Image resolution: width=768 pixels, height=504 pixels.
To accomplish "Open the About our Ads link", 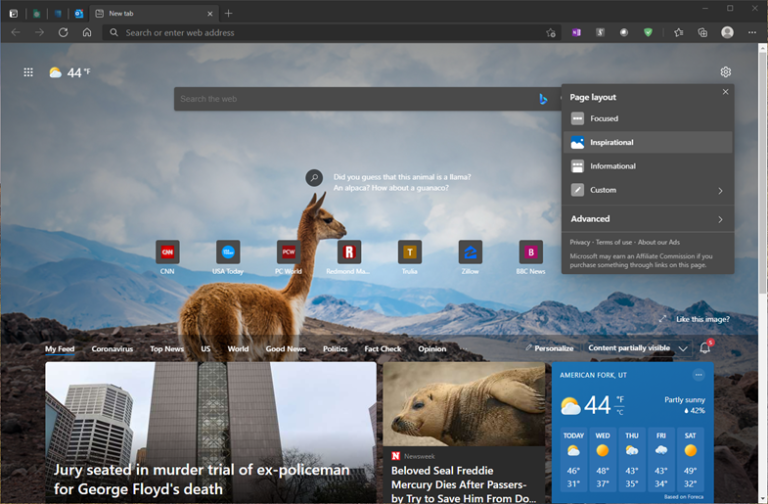I will pos(659,242).
